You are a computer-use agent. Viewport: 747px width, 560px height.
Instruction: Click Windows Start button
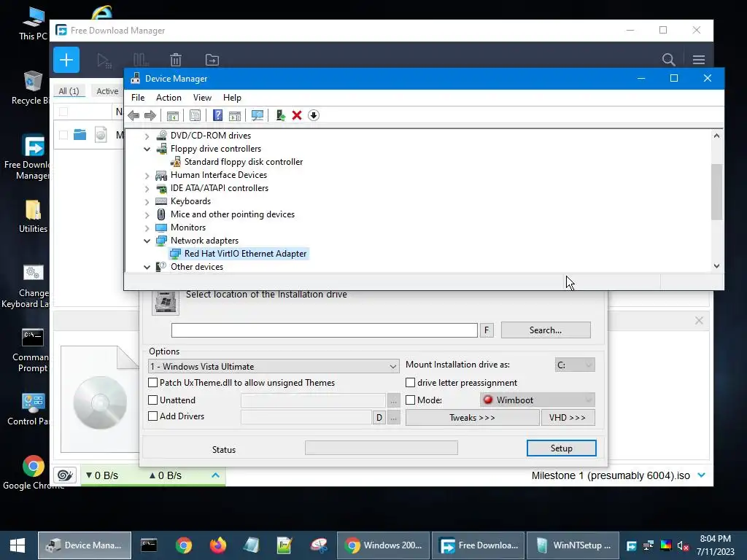18,545
